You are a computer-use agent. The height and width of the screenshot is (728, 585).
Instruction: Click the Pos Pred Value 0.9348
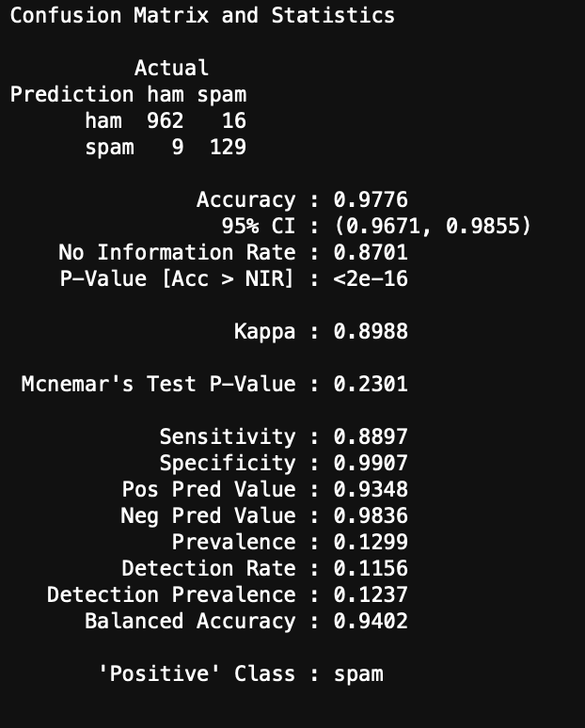(371, 489)
